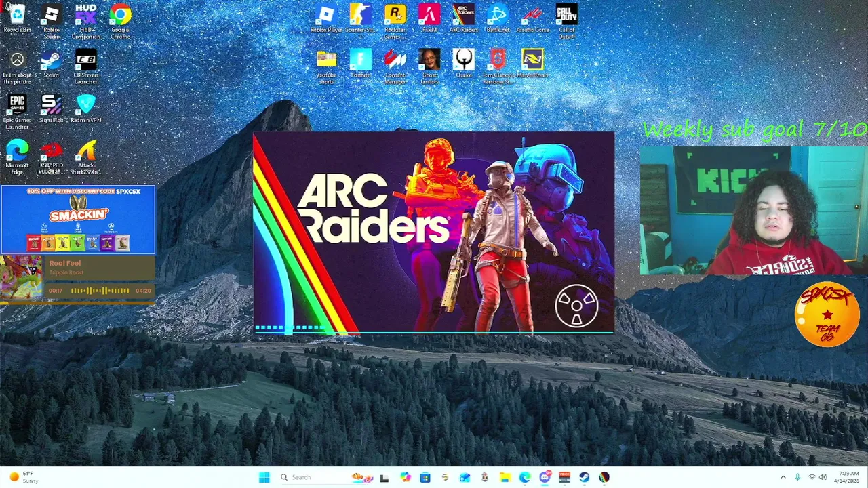Open File Explorer from taskbar
Image resolution: width=868 pixels, height=488 pixels.
(505, 477)
